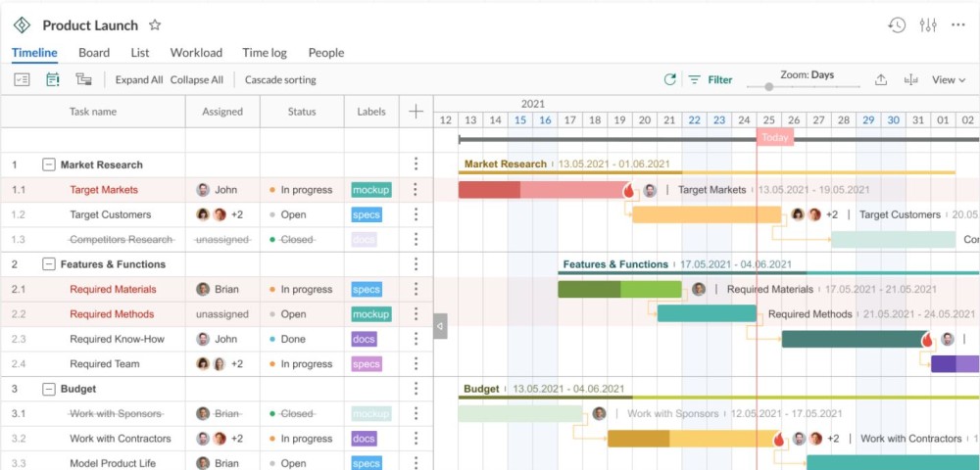980x470 pixels.
Task: Click Brian's avatar in Required Materials row
Action: tap(203, 289)
